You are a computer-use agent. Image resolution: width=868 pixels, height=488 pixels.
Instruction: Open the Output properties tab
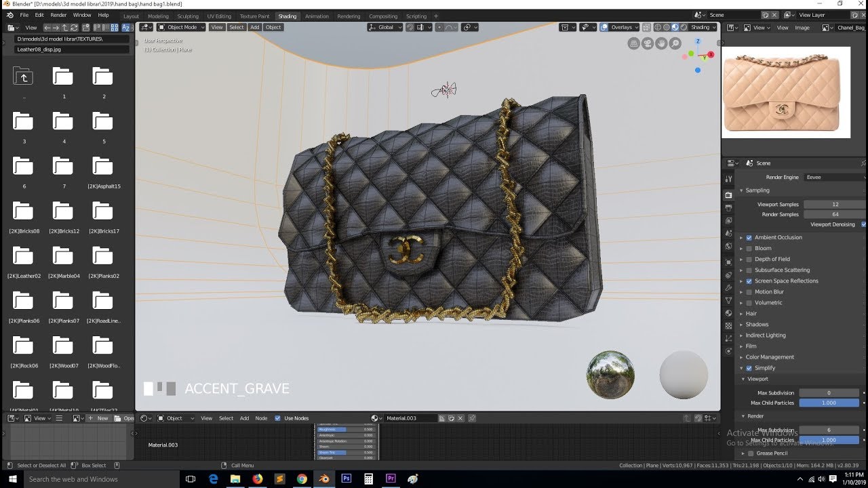pos(728,208)
